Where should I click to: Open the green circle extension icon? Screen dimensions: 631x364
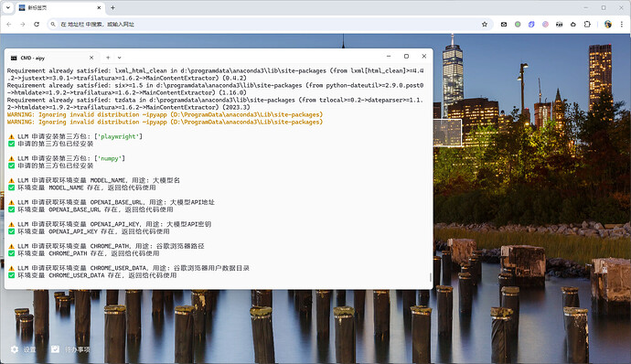coord(518,24)
